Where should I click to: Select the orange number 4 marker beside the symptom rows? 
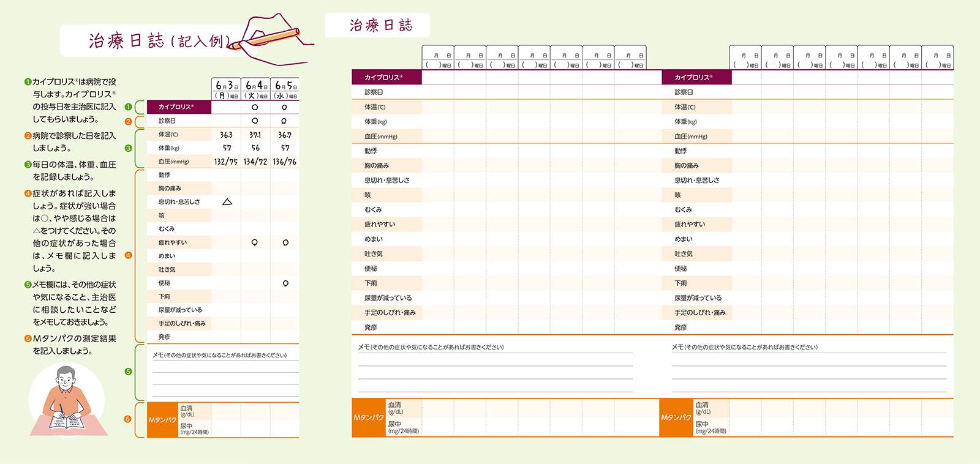[x=128, y=255]
